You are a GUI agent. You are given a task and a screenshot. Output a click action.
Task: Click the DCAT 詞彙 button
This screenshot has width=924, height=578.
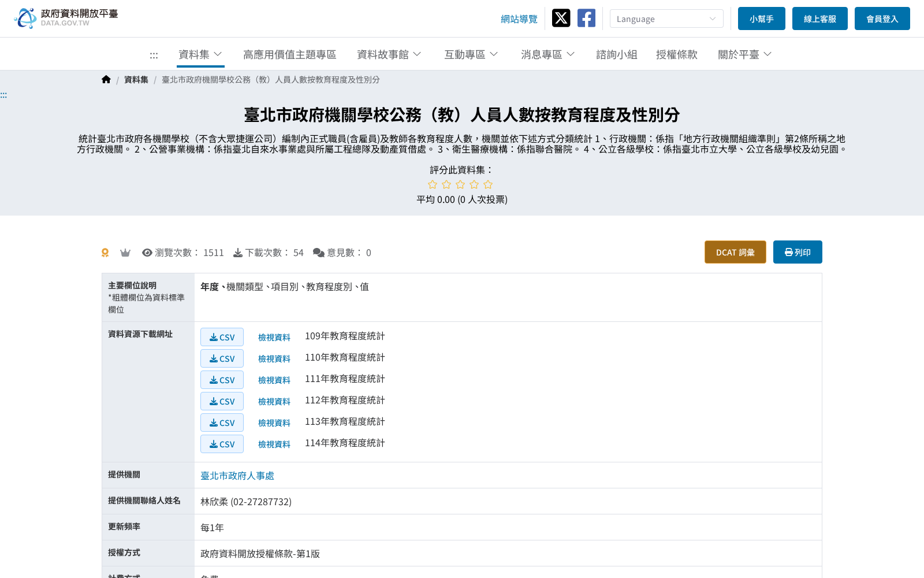pyautogui.click(x=735, y=252)
